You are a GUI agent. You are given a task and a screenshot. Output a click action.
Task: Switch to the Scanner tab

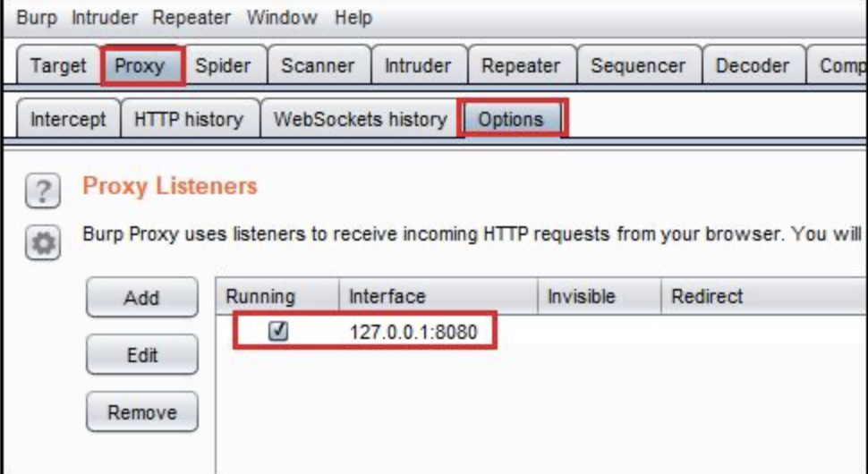318,65
